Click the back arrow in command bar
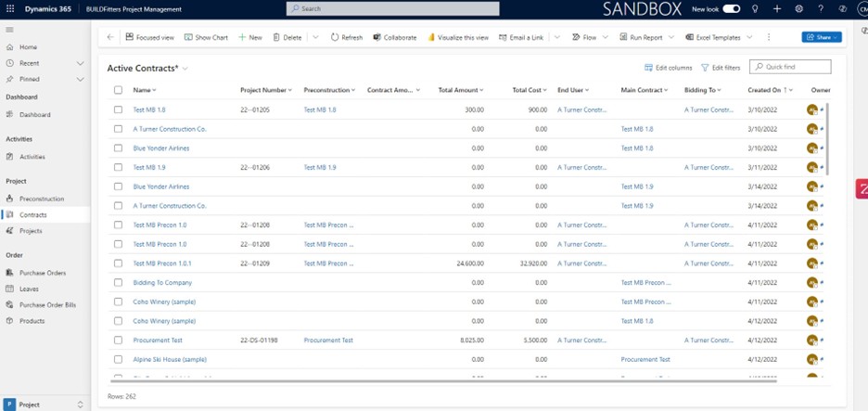868x411 pixels. pos(110,37)
